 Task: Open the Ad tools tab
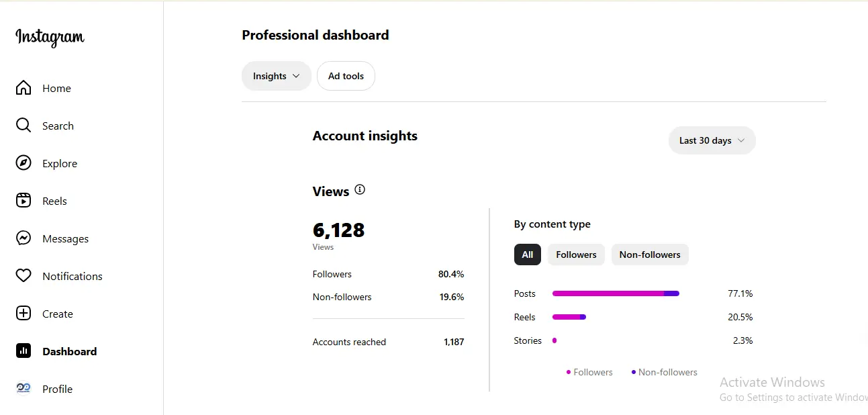tap(346, 76)
